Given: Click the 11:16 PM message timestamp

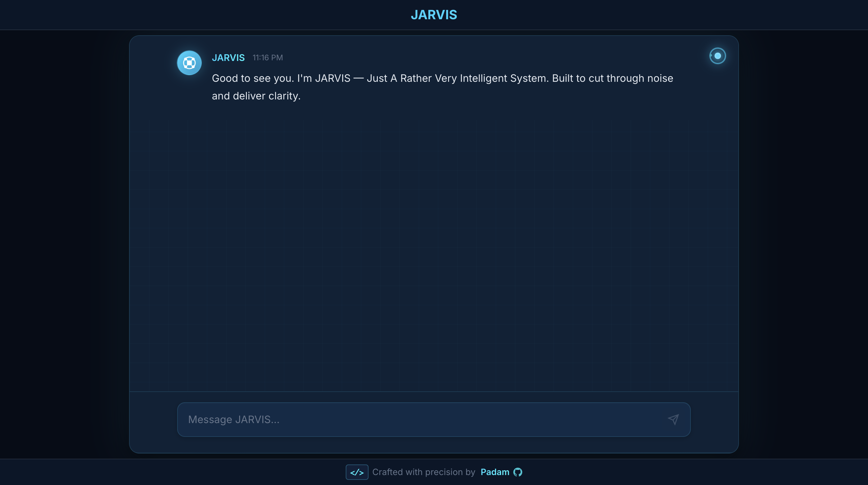Looking at the screenshot, I should 268,58.
